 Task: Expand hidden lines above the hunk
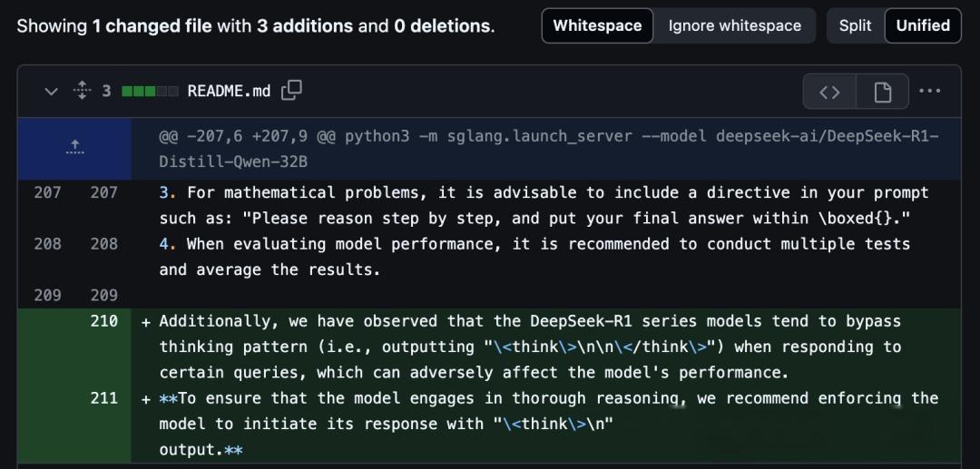click(x=75, y=149)
